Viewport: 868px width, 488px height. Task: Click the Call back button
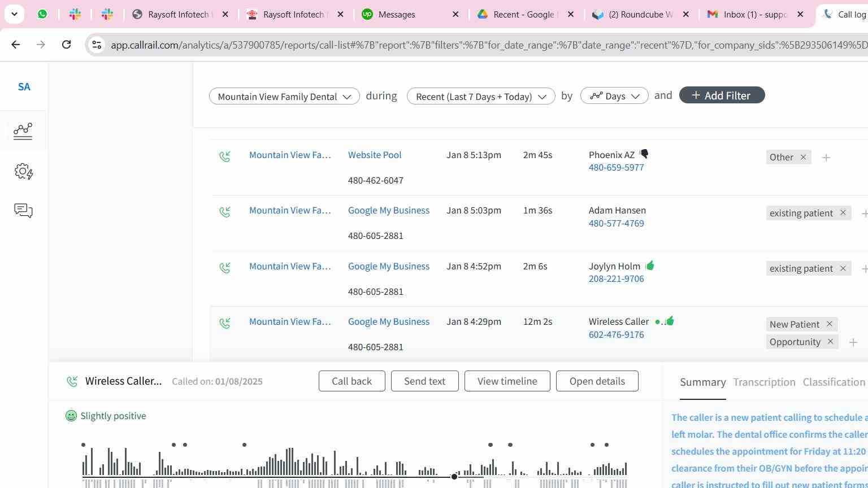(x=352, y=381)
